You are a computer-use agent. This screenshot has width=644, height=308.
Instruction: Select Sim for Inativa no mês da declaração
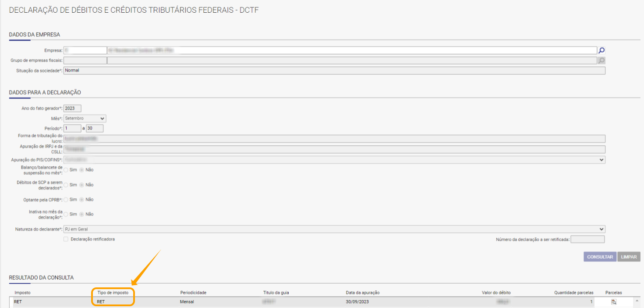[x=66, y=214]
